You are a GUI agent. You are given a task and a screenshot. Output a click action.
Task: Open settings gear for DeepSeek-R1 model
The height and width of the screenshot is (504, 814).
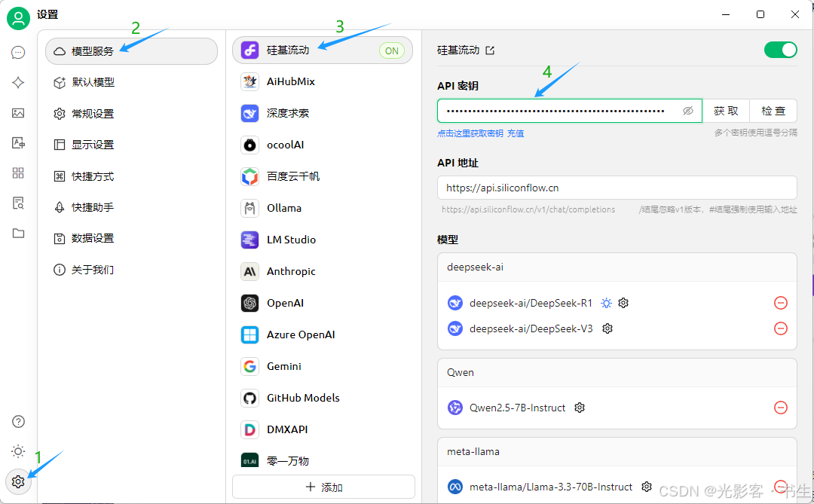pos(623,303)
